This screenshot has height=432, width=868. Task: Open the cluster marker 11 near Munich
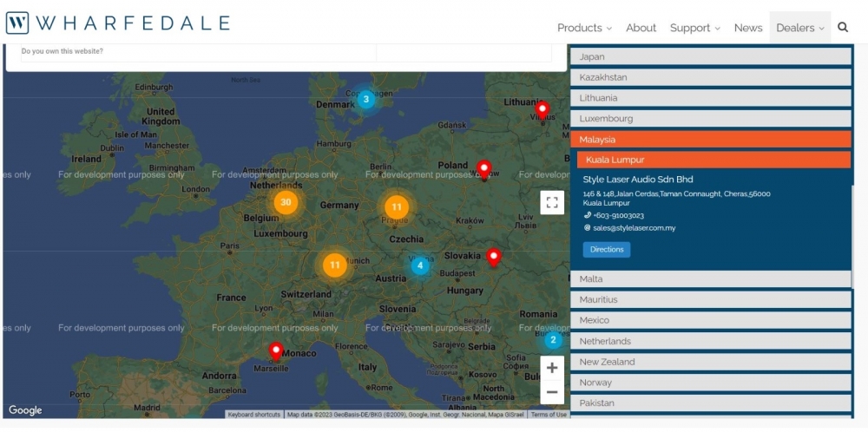(334, 265)
